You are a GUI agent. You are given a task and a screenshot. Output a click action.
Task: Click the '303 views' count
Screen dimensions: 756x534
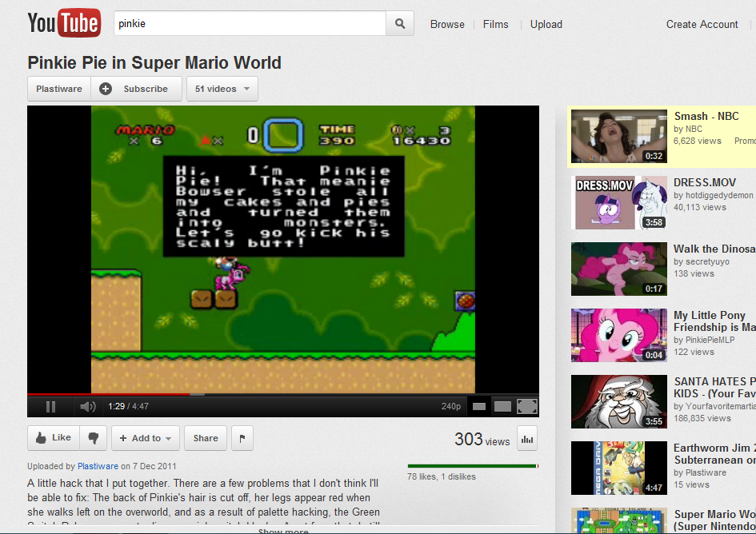pos(482,439)
